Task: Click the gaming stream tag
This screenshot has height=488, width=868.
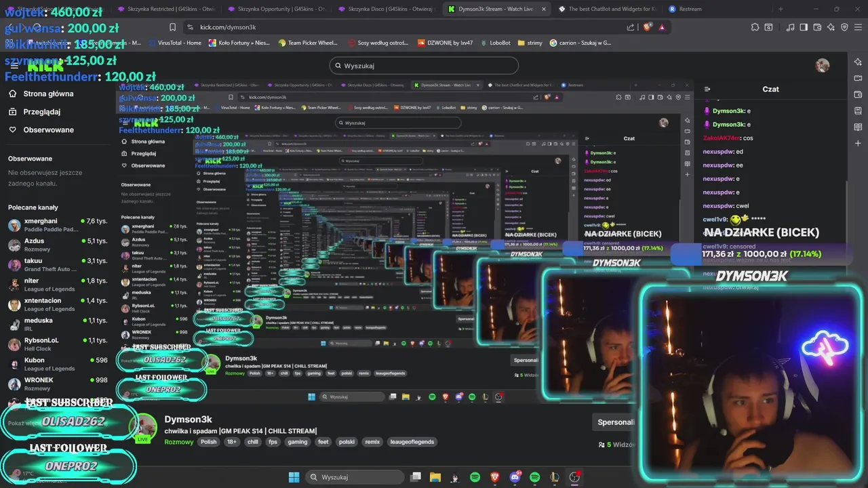Action: tap(297, 442)
